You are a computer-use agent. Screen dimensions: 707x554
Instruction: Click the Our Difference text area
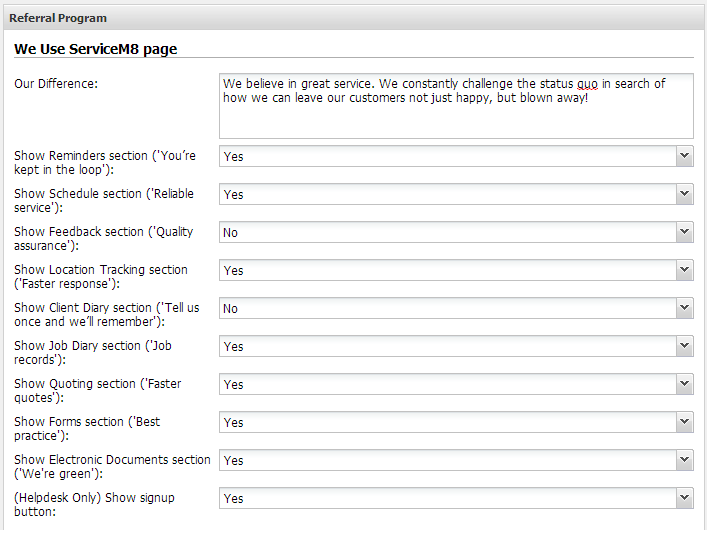point(456,106)
